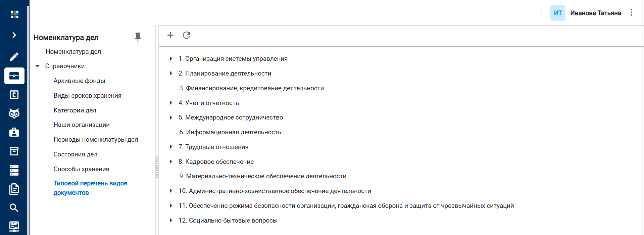Expand 7. Трудовые отношения node
Image resolution: width=644 pixels, height=235 pixels.
point(171,147)
